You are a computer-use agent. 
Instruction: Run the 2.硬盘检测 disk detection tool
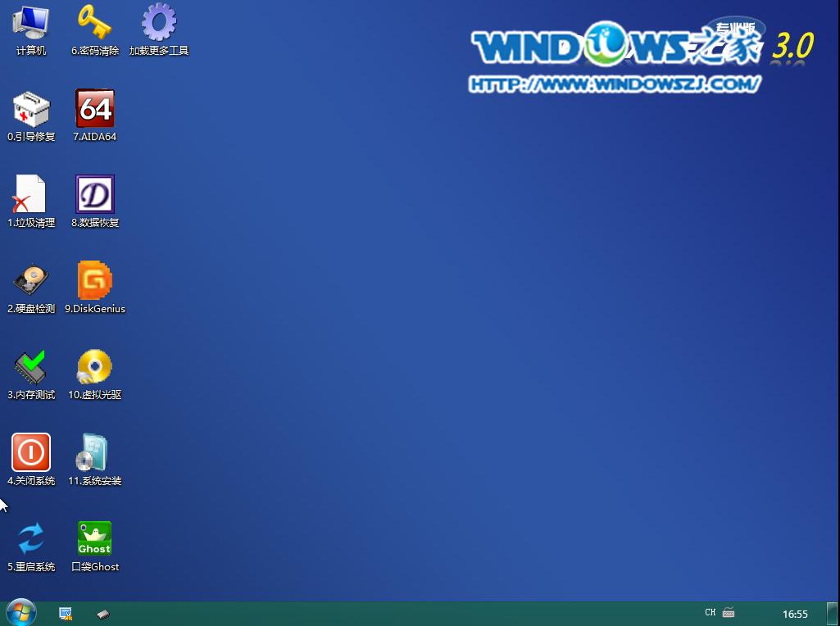pyautogui.click(x=30, y=287)
